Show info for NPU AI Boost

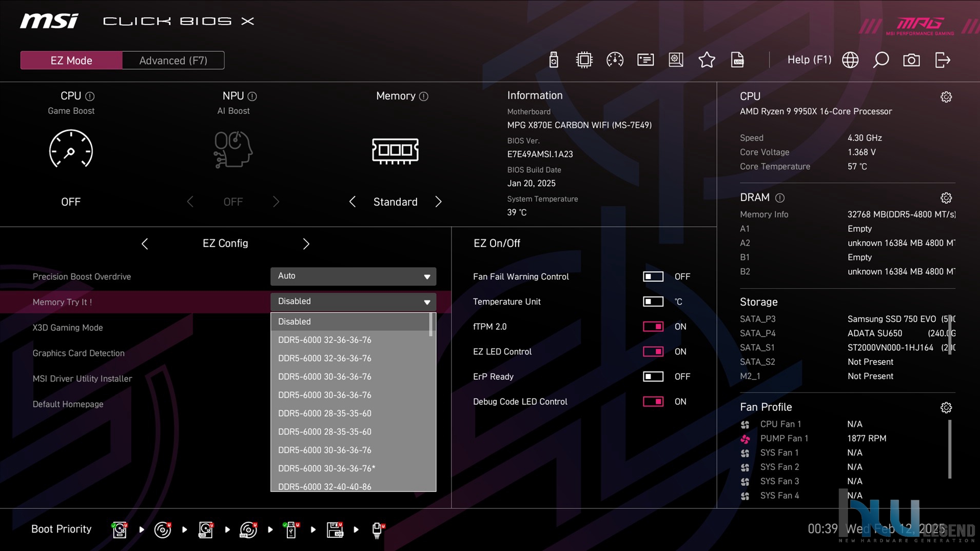tap(252, 96)
